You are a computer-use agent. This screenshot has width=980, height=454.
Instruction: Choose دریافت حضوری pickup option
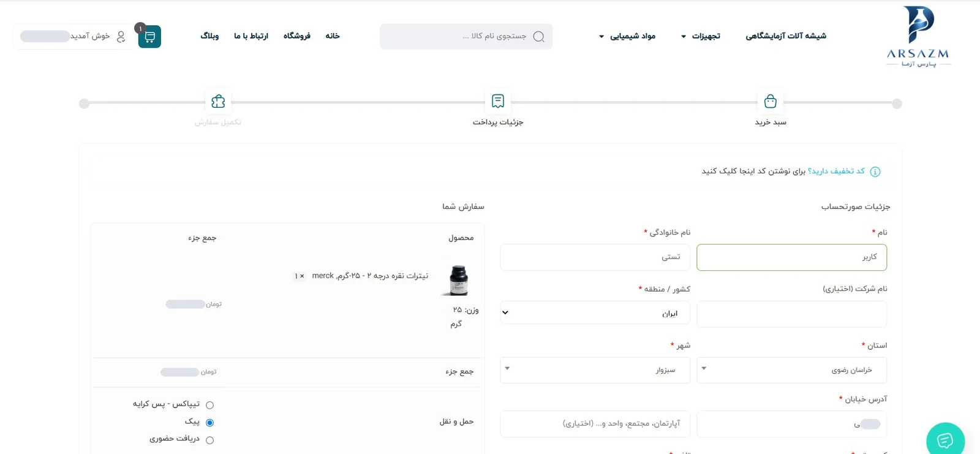[x=209, y=440]
